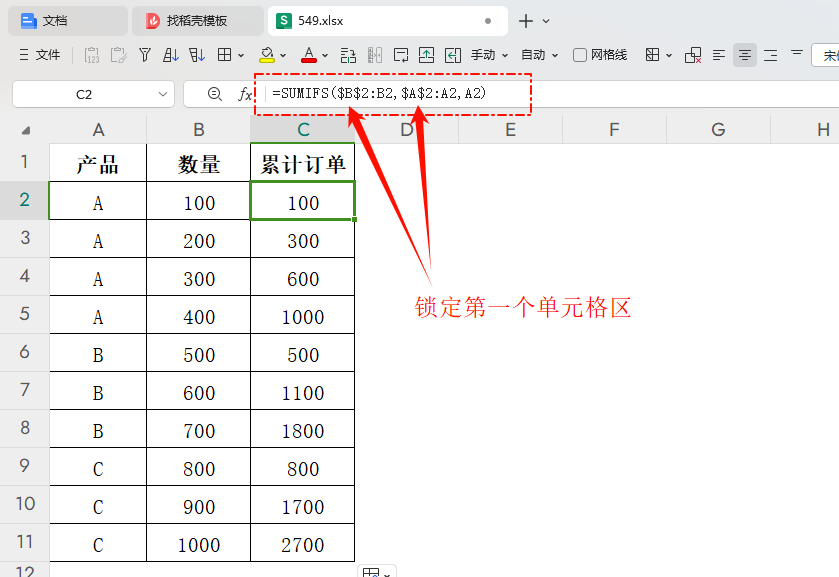
Task: Click cell A6 containing B
Action: coord(98,353)
